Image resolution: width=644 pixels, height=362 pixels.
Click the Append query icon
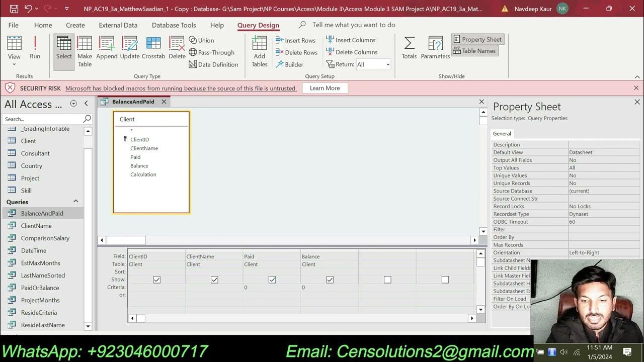pos(107,48)
